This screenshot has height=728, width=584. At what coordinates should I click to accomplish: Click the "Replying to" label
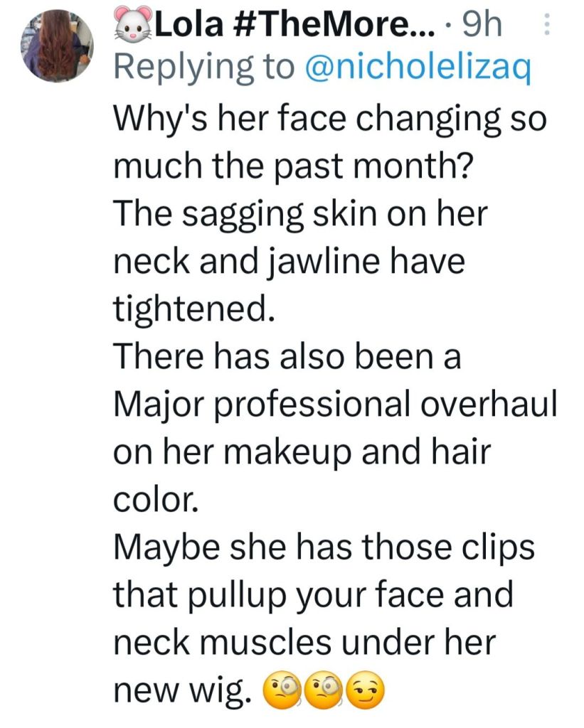point(205,68)
